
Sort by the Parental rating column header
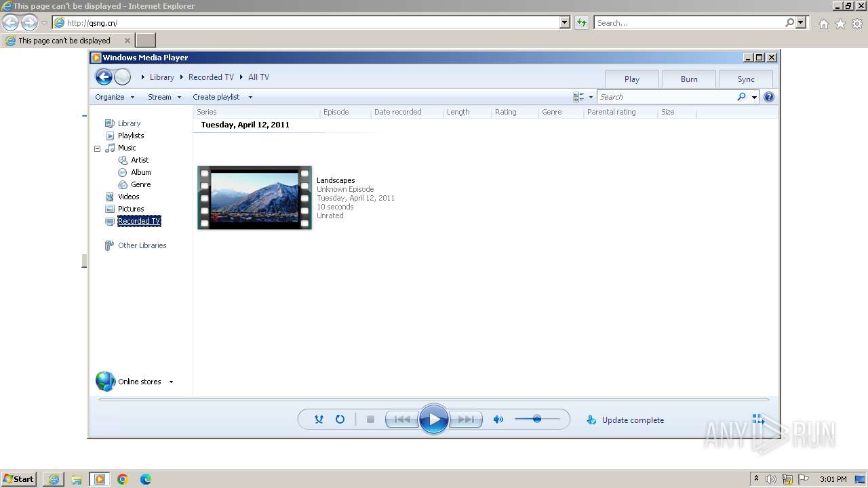point(620,112)
